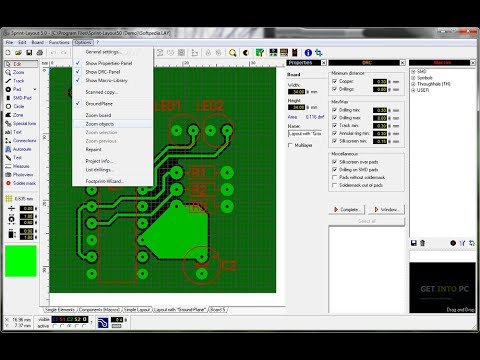Open the Pad tool dropdown arrow
480x360 pixels.
tap(35, 89)
